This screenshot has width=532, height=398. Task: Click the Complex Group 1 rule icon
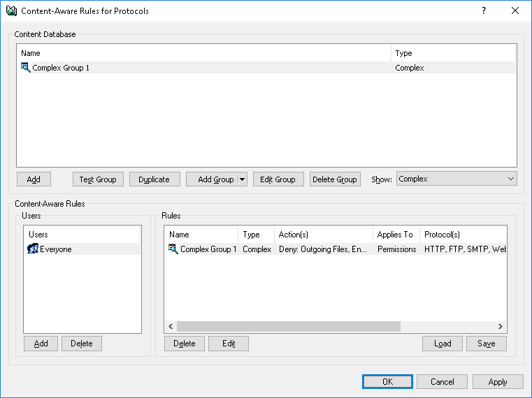[x=173, y=249]
